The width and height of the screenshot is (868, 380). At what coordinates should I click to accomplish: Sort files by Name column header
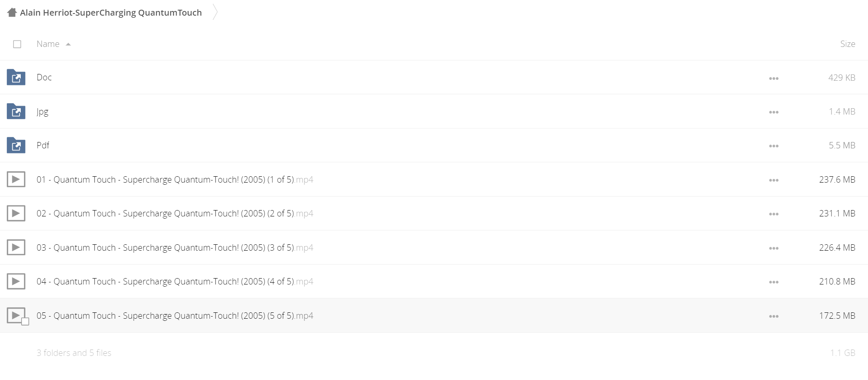(x=48, y=44)
